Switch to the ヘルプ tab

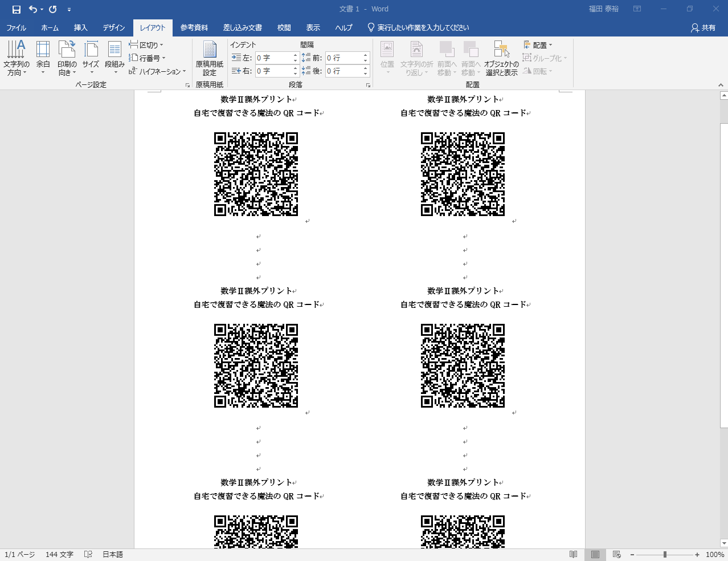click(x=344, y=27)
